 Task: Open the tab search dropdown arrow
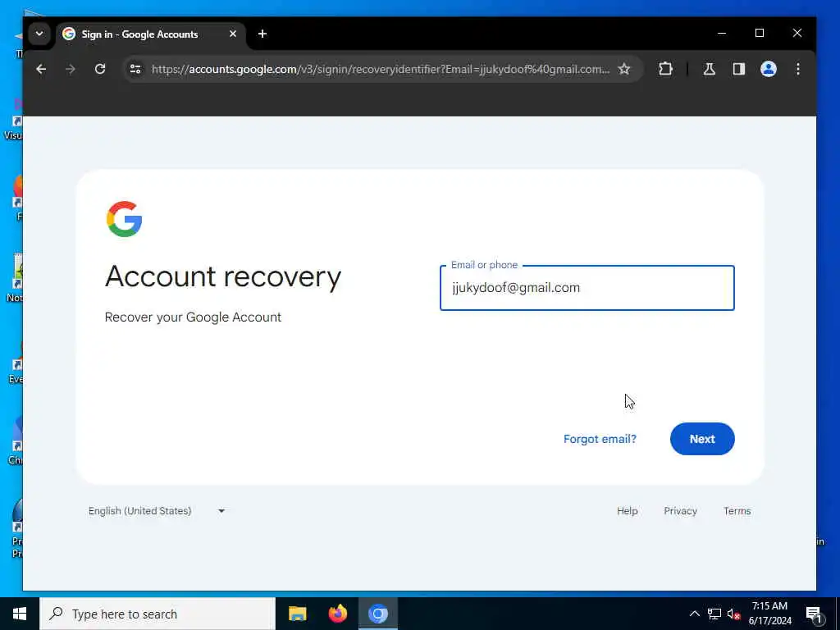pos(39,34)
